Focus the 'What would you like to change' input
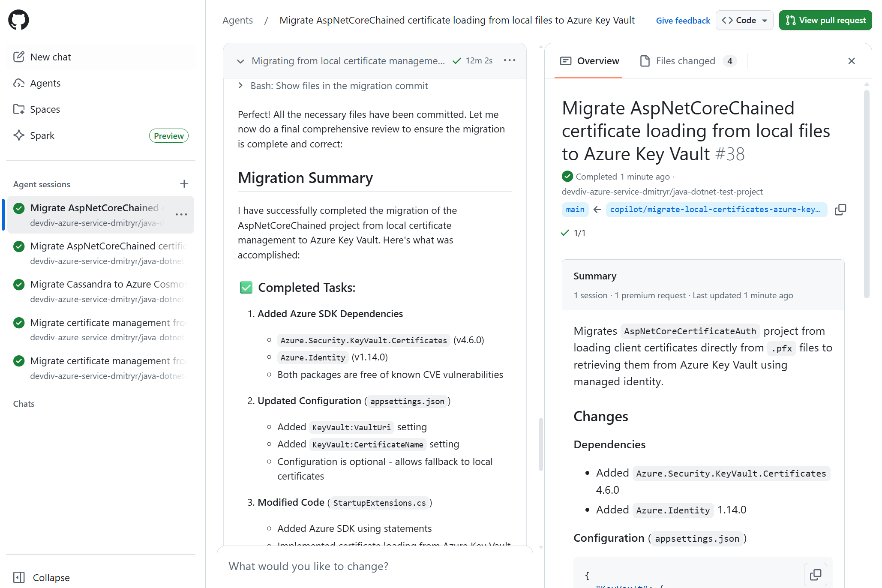This screenshot has height=588, width=882. click(375, 566)
